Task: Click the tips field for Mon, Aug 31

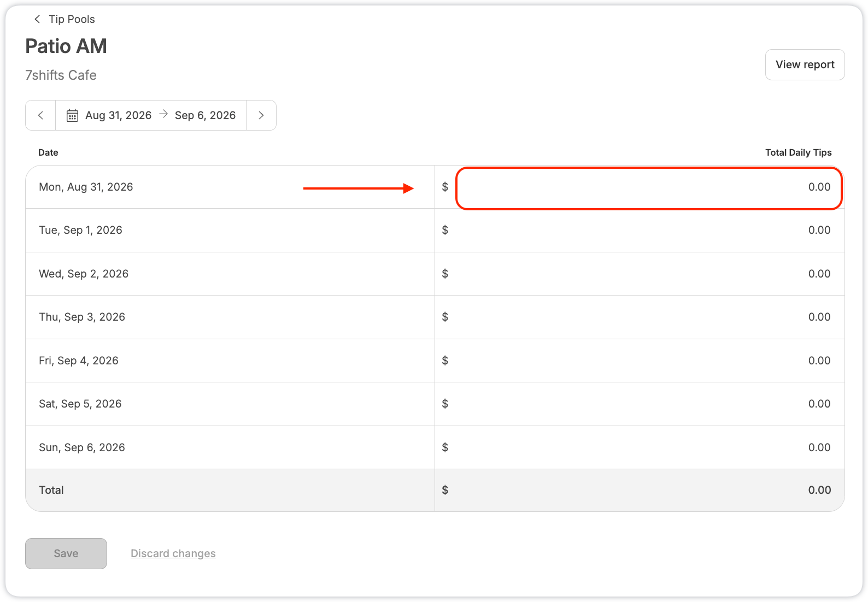Action: click(649, 187)
